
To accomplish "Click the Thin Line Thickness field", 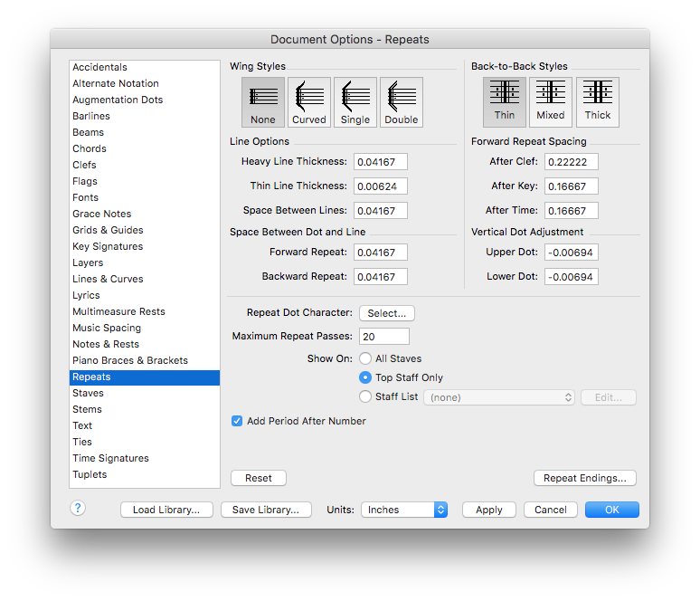I will click(x=381, y=186).
